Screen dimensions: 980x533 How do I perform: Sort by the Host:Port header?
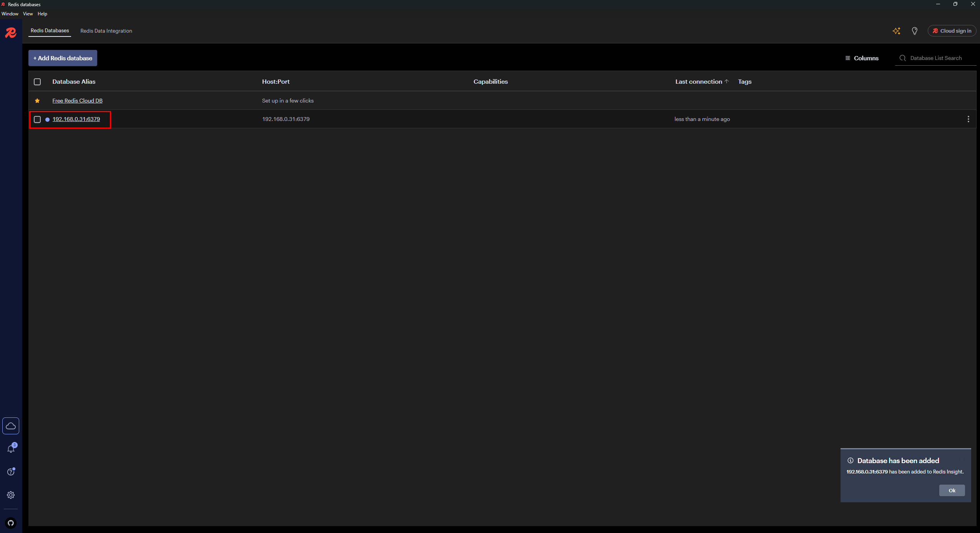point(276,81)
